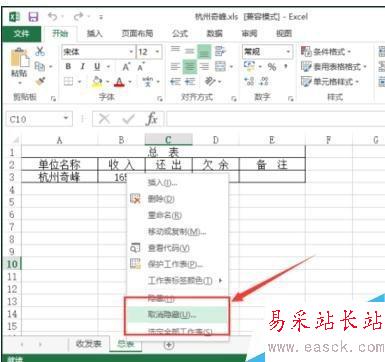Viewport: 385px width, 362px height.
Task: Add new sheet with plus icon
Action: (169, 345)
